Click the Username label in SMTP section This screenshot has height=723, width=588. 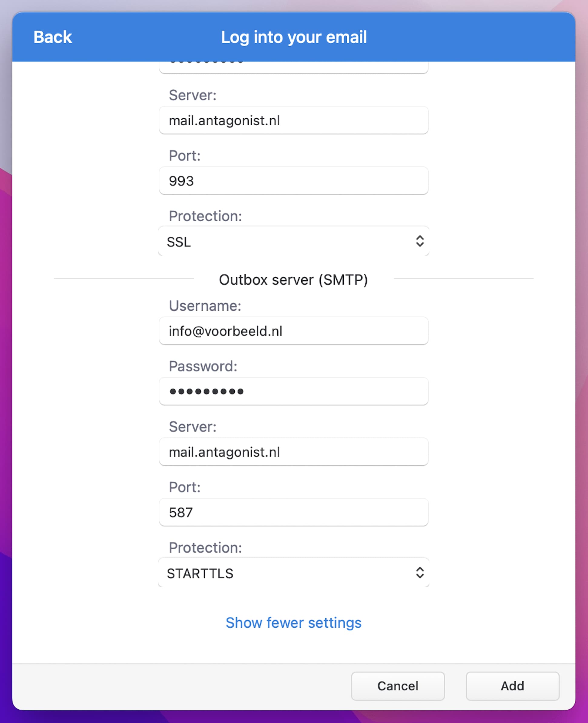(x=205, y=306)
